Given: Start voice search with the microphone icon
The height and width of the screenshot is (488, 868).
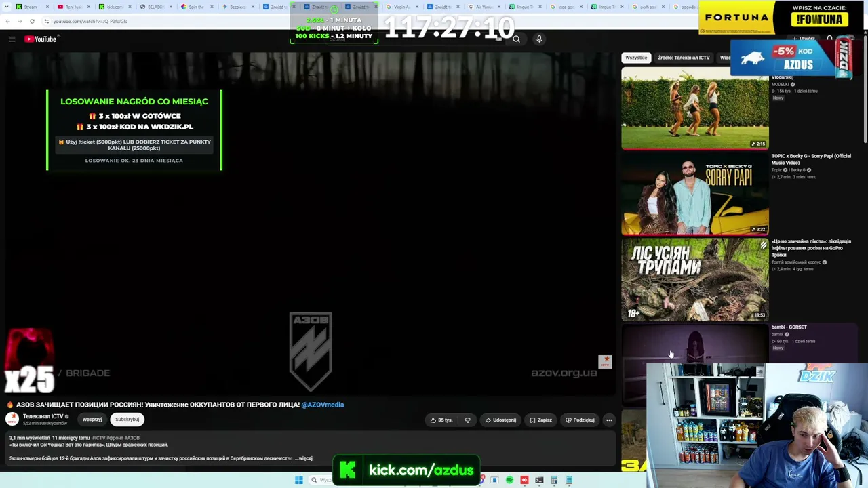Looking at the screenshot, I should [x=539, y=39].
